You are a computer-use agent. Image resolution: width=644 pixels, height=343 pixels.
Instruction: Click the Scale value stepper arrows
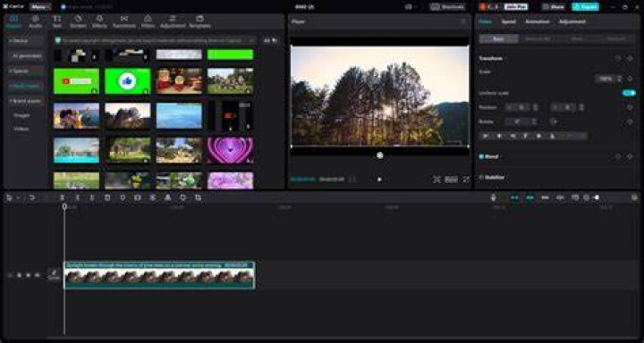[619, 79]
